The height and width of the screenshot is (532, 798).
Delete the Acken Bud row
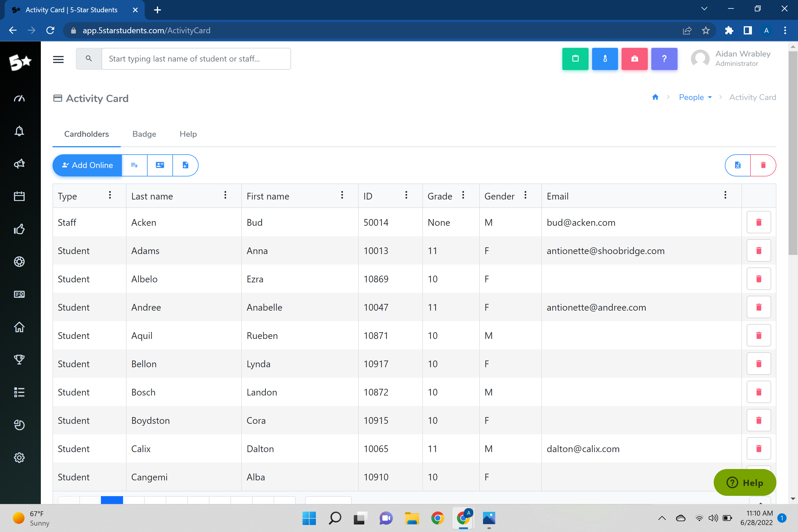point(759,222)
